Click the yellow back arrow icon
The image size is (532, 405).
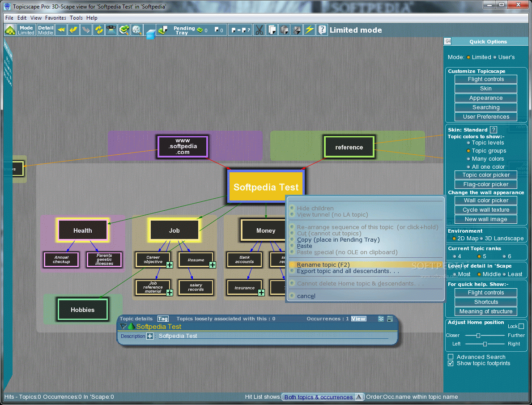[x=73, y=30]
